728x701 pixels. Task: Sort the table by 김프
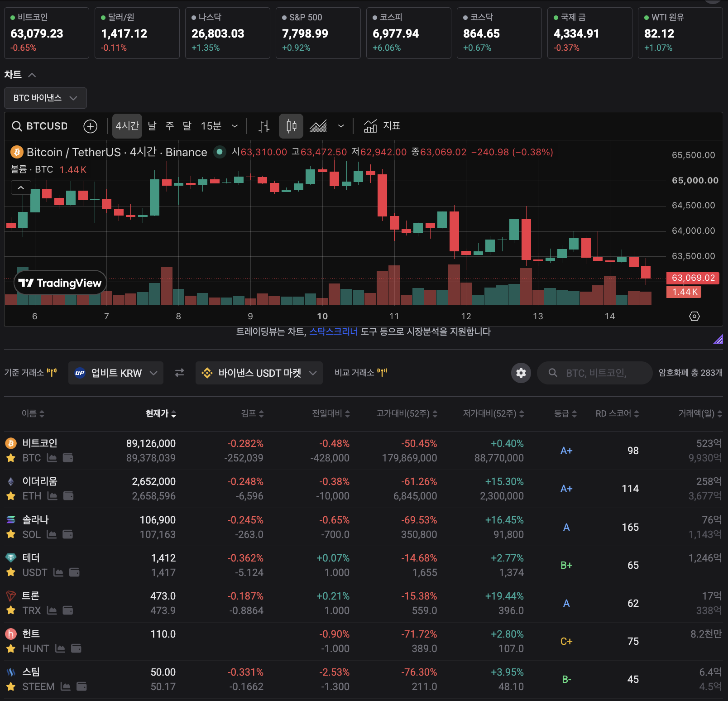point(252,413)
